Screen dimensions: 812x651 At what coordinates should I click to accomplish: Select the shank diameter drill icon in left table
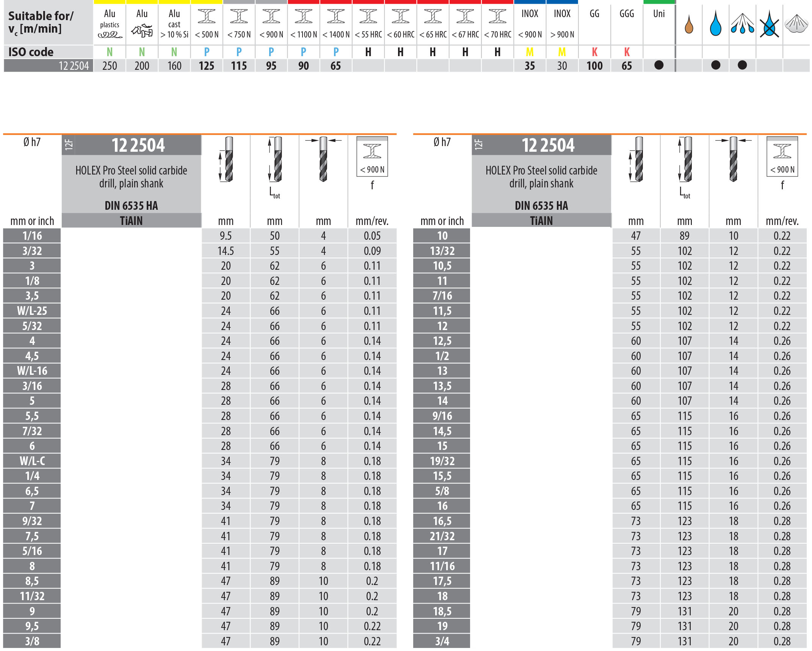point(323,159)
